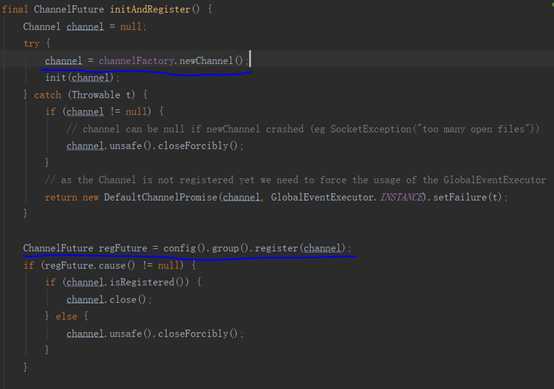Click the config() call
Viewport: 554px width, 389px height.
point(184,248)
